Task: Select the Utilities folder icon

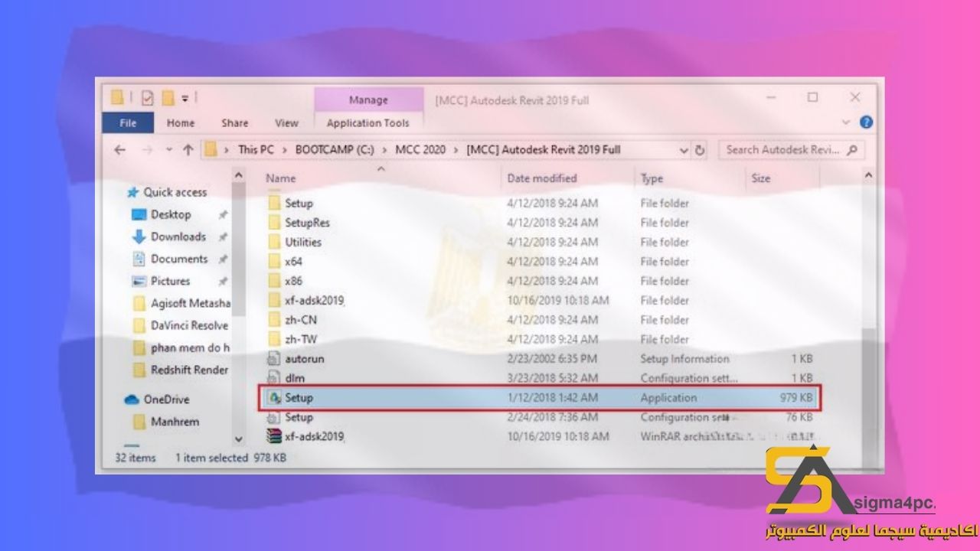Action: pyautogui.click(x=274, y=243)
